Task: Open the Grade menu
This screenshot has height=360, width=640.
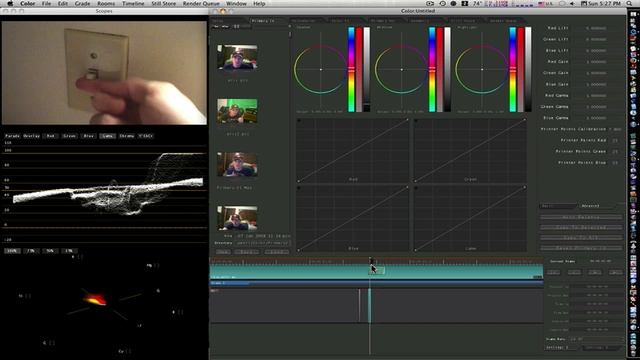Action: (82, 4)
